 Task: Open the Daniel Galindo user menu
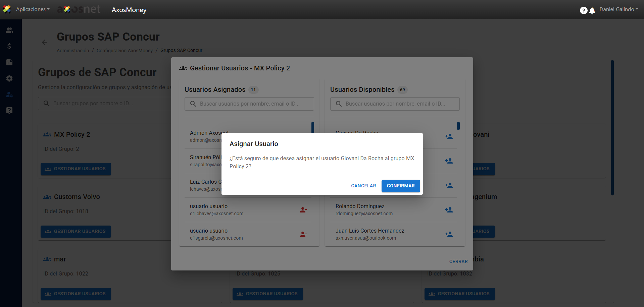618,9
